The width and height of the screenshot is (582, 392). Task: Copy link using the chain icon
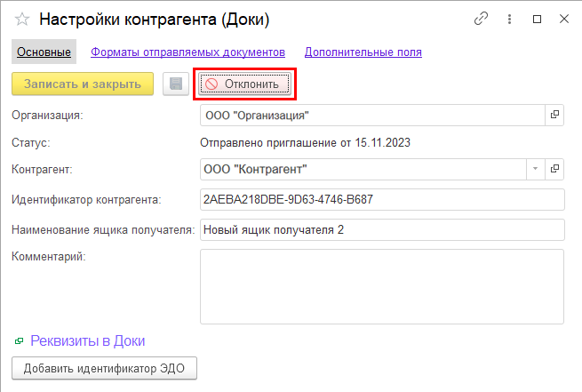pos(481,19)
